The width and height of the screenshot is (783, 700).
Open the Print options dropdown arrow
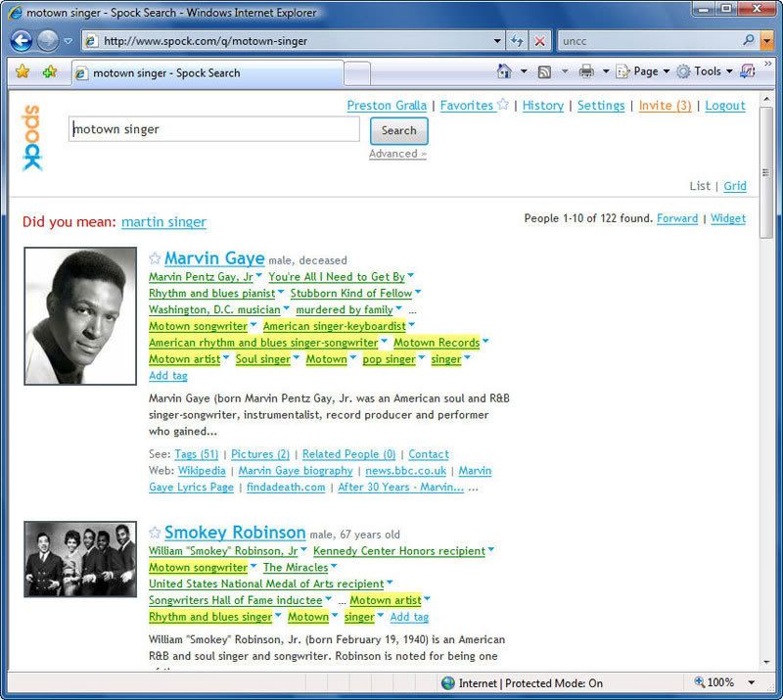click(x=605, y=71)
